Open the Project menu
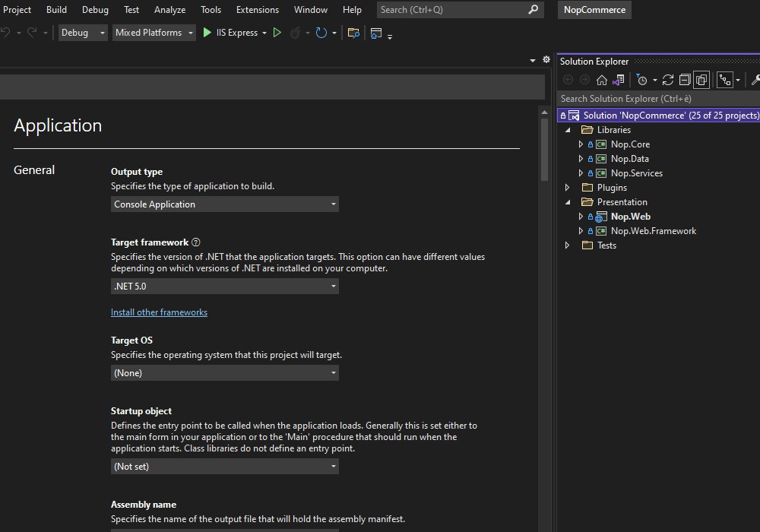Screen dimensions: 760x532 [17, 10]
